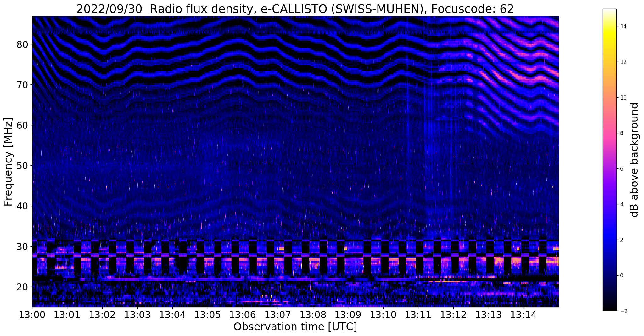Click the colorbar tick value 0
644x336 pixels.
pyautogui.click(x=621, y=276)
